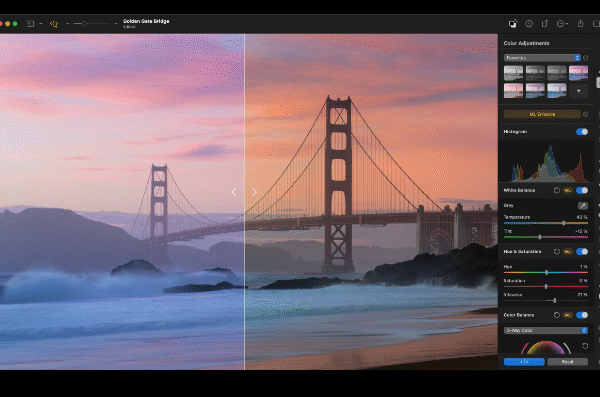The width and height of the screenshot is (600, 397).
Task: Open the sidebar layout dropdown arrow
Action: point(41,24)
